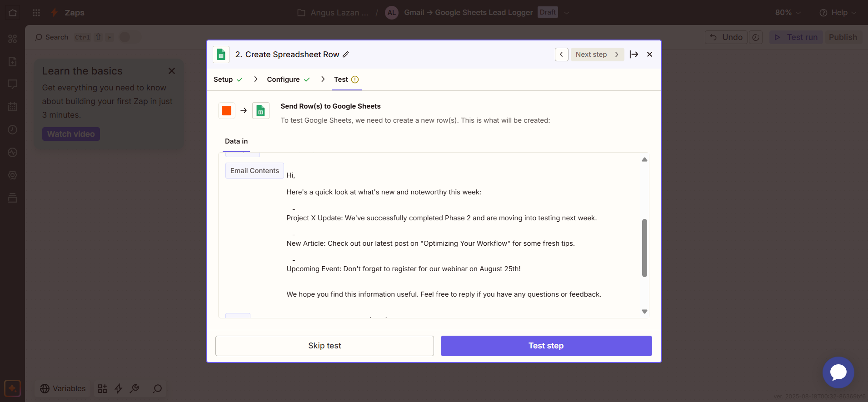Screen dimensions: 868x402
Task: Click the Publish button
Action: [x=843, y=37]
